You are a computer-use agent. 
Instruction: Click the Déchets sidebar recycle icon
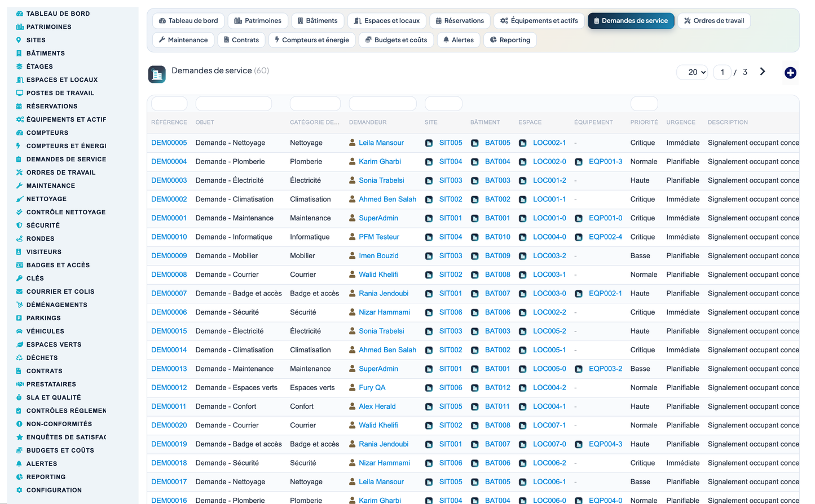(x=20, y=358)
